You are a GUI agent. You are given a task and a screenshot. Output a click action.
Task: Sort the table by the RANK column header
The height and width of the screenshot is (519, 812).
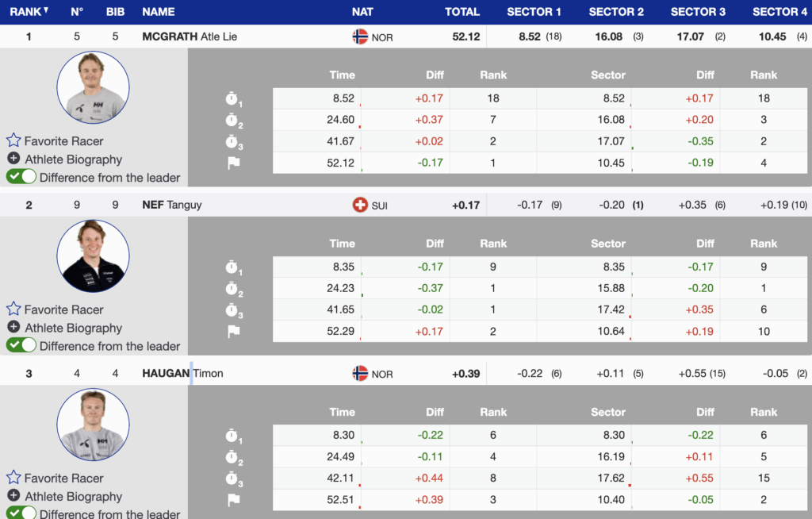click(x=29, y=12)
